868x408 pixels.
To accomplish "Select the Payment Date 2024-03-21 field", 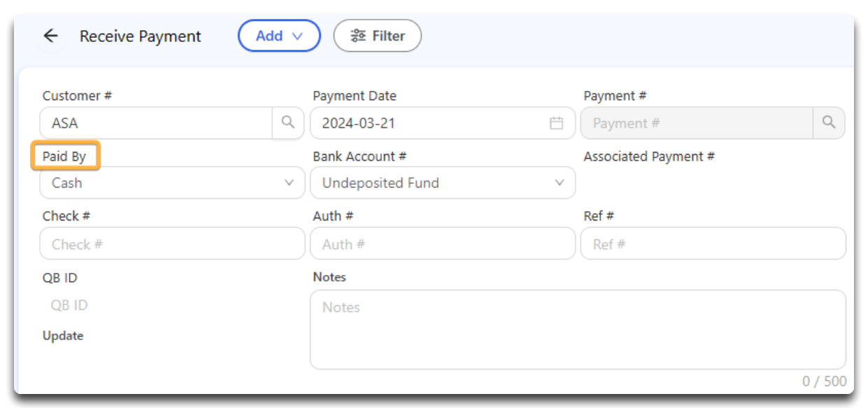I will coord(443,123).
